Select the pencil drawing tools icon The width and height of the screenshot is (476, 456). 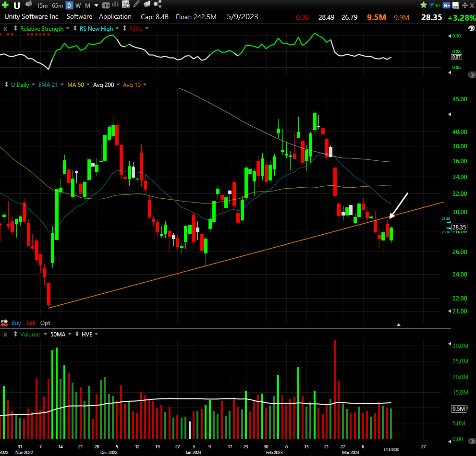click(136, 4)
